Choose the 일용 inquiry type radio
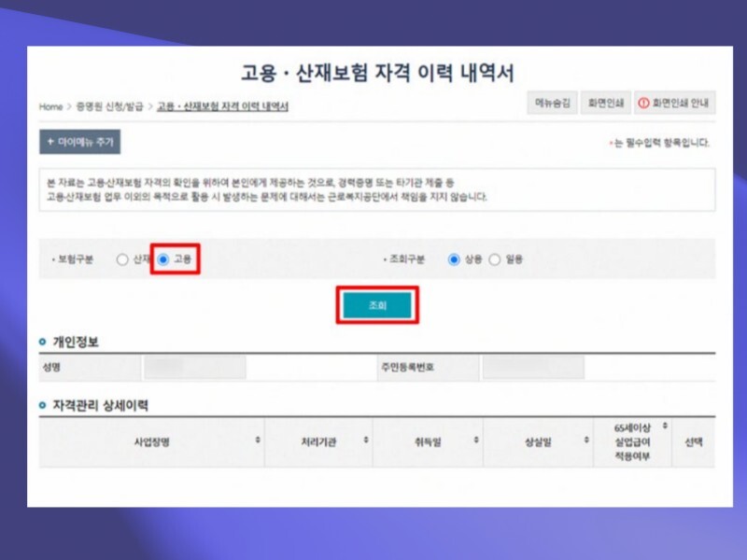This screenshot has height=560, width=747. [495, 259]
